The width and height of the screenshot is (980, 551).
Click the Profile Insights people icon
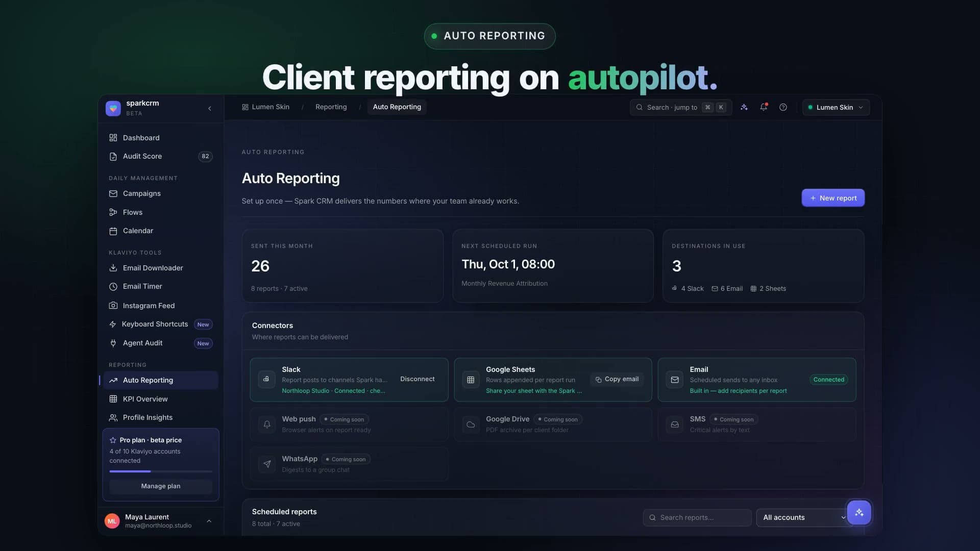point(113,417)
